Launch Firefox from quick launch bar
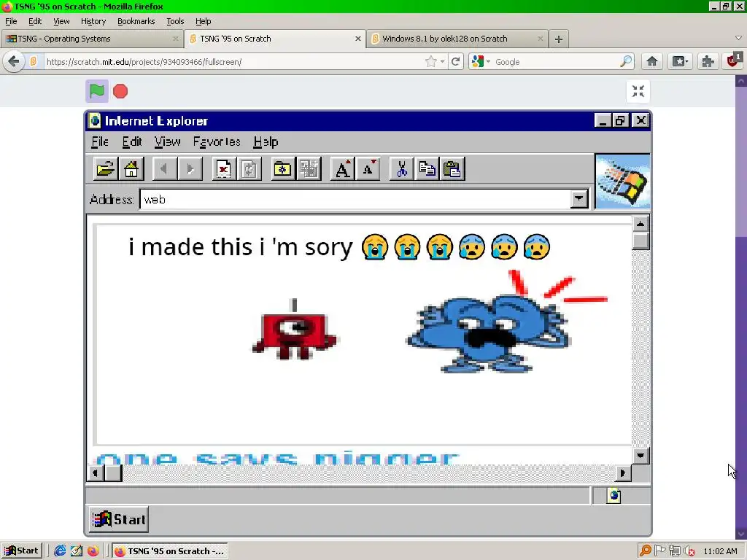 pos(93,551)
